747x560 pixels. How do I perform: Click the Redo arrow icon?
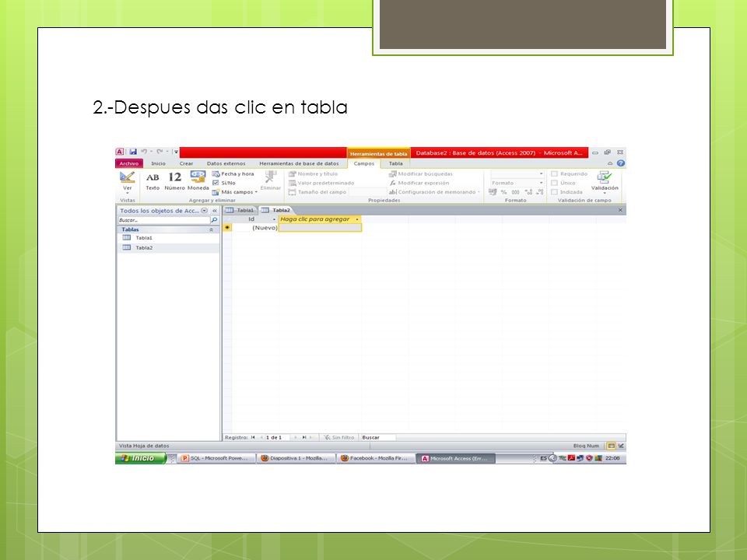coord(160,152)
